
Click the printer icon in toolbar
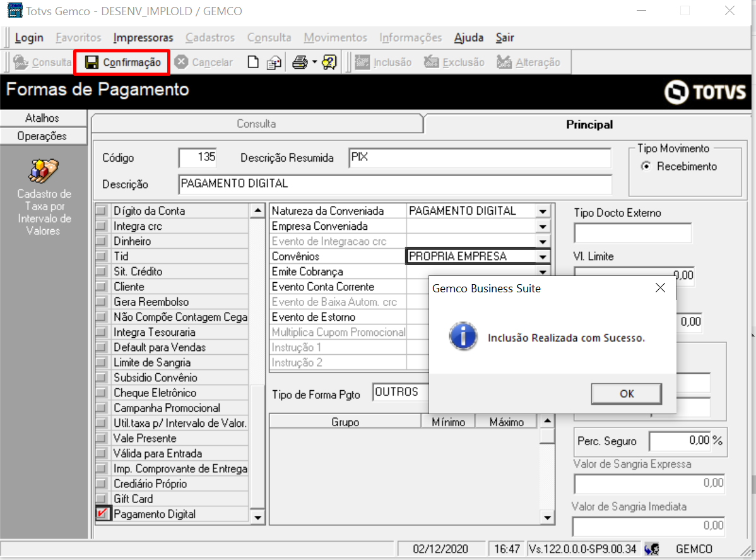tap(300, 63)
